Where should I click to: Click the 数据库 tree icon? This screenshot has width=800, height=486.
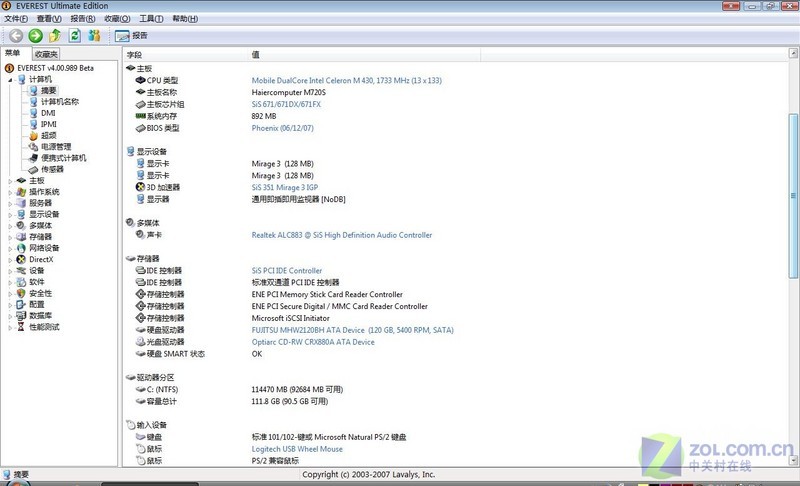tap(21, 316)
